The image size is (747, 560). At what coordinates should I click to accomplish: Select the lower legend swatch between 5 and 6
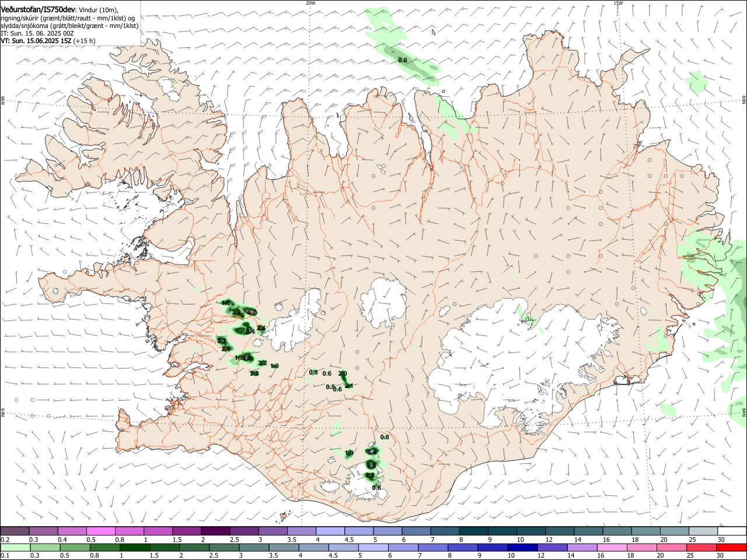[x=373, y=547]
